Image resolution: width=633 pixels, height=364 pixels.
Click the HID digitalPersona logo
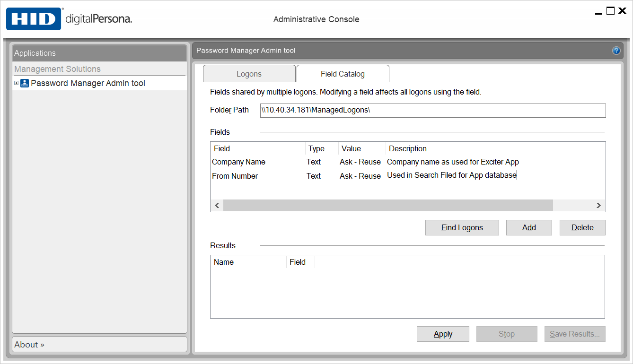click(69, 19)
